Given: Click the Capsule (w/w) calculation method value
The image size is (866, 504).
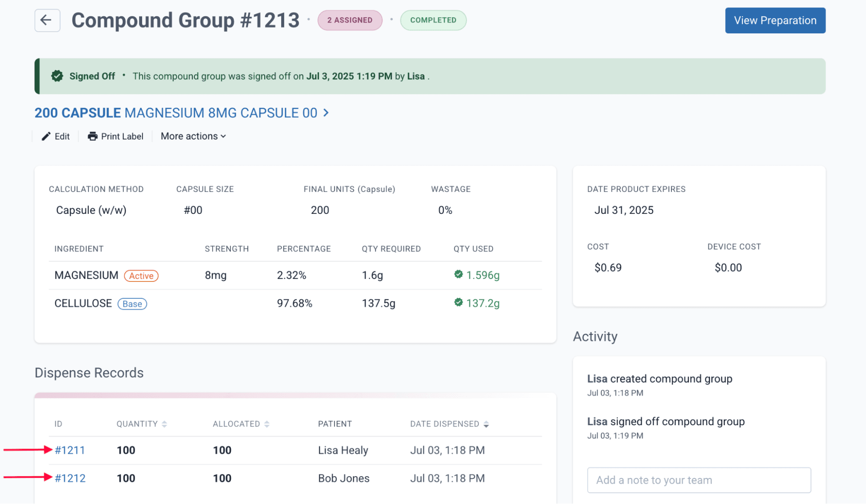Looking at the screenshot, I should click(91, 210).
